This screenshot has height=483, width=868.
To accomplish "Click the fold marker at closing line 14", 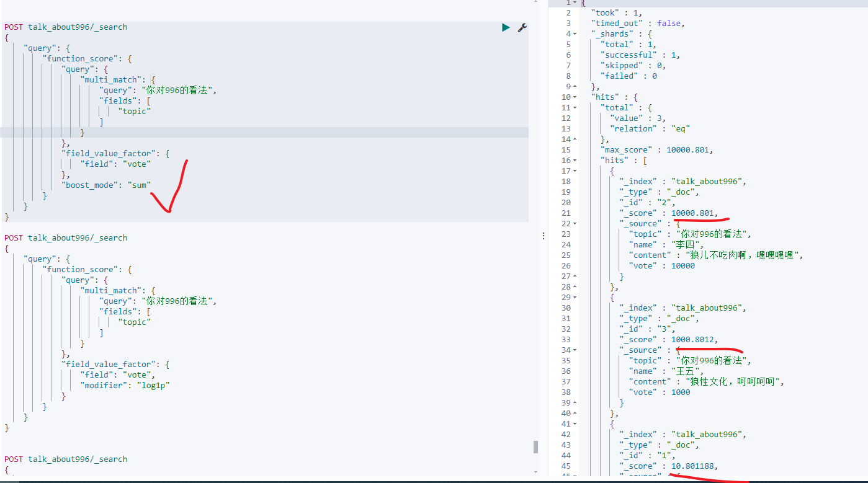I will coord(575,139).
